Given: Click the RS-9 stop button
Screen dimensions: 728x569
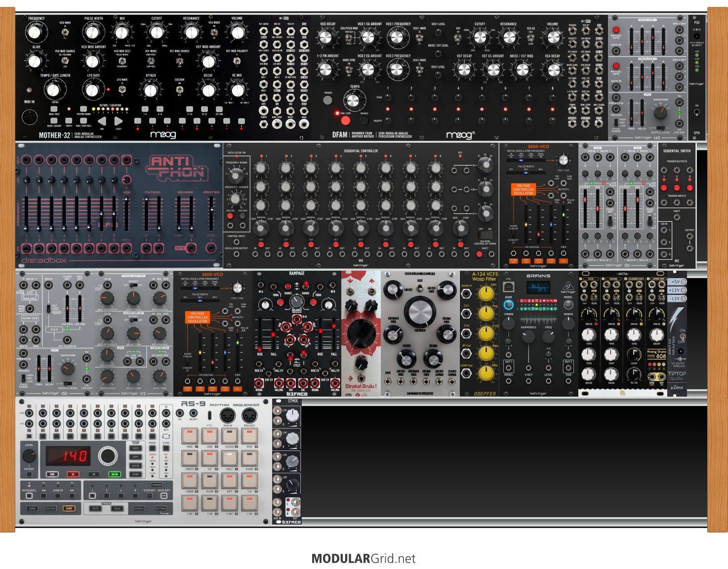Looking at the screenshot, I should pos(94,474).
